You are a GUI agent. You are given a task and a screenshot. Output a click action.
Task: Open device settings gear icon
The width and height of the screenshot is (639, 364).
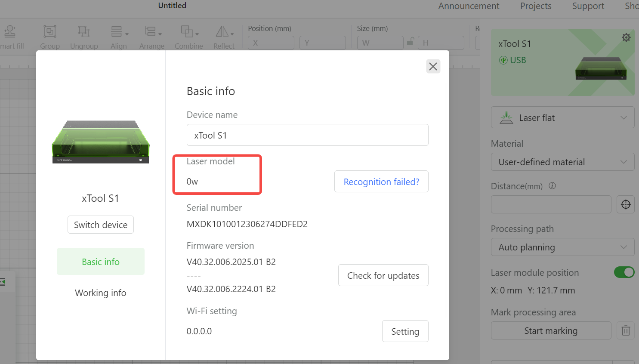[626, 37]
